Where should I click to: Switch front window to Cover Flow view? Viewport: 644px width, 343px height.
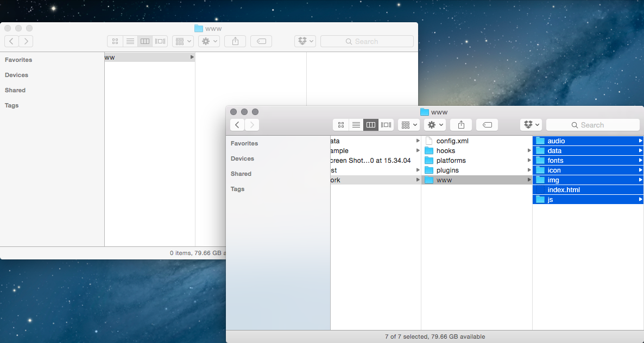[386, 125]
